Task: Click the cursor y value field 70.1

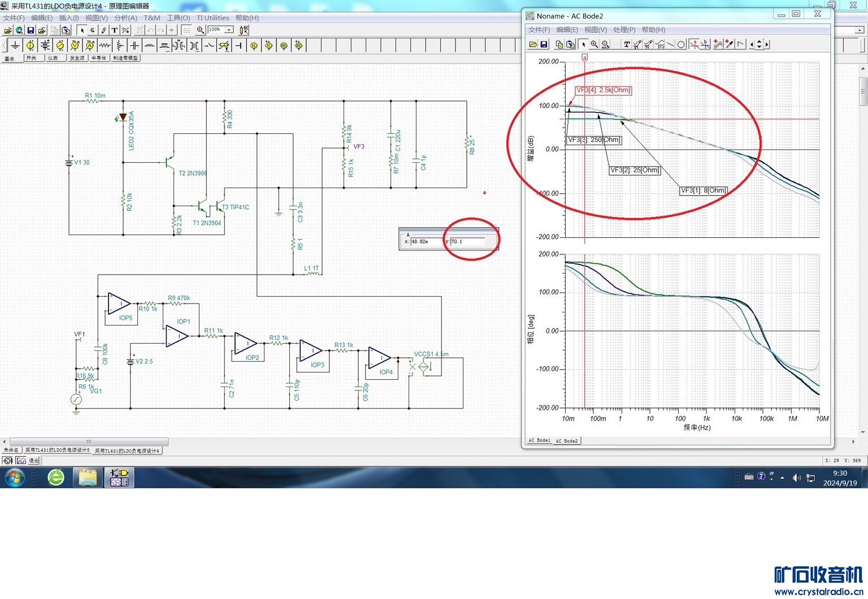Action: tap(467, 241)
